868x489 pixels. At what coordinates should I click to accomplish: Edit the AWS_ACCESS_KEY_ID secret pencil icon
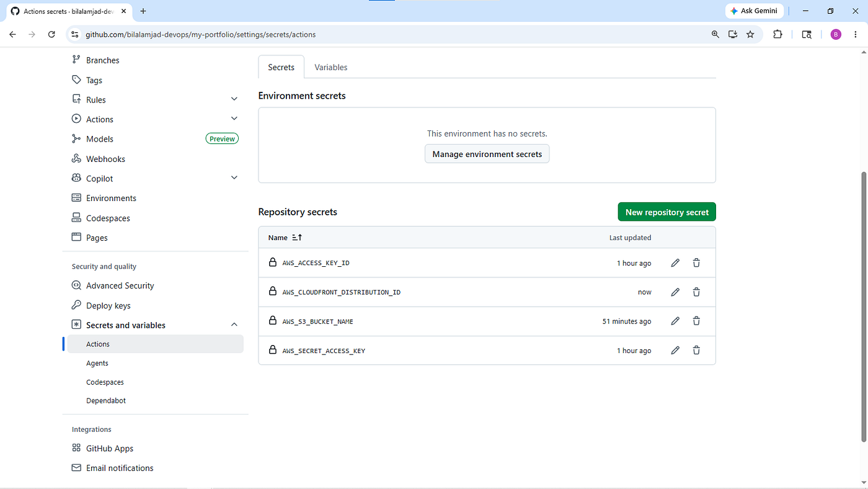click(675, 263)
